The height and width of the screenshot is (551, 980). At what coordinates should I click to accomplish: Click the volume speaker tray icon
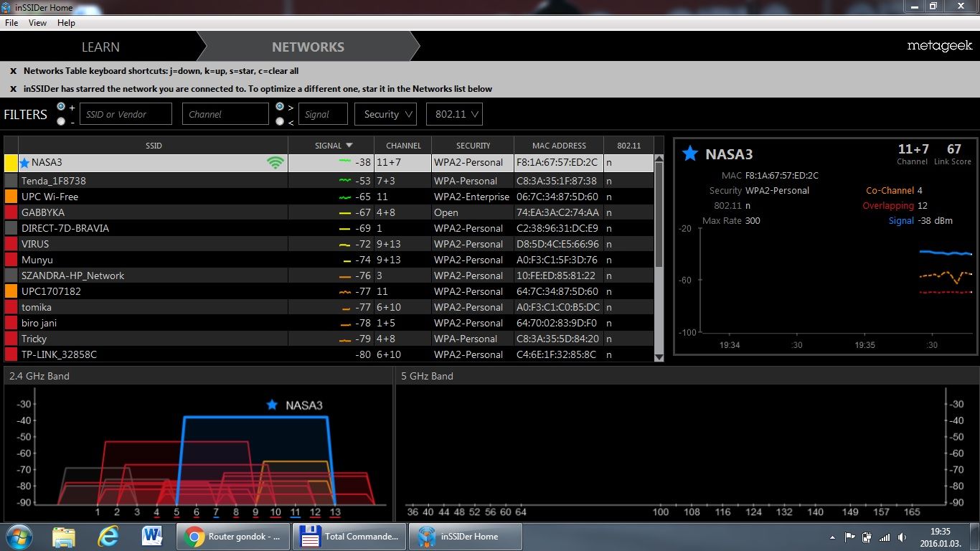[x=901, y=537]
